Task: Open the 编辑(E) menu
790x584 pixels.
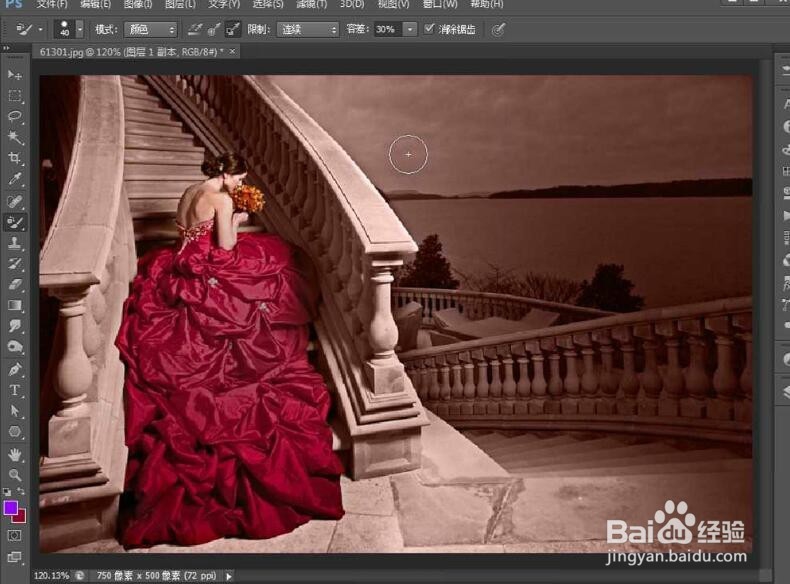Action: (95, 4)
